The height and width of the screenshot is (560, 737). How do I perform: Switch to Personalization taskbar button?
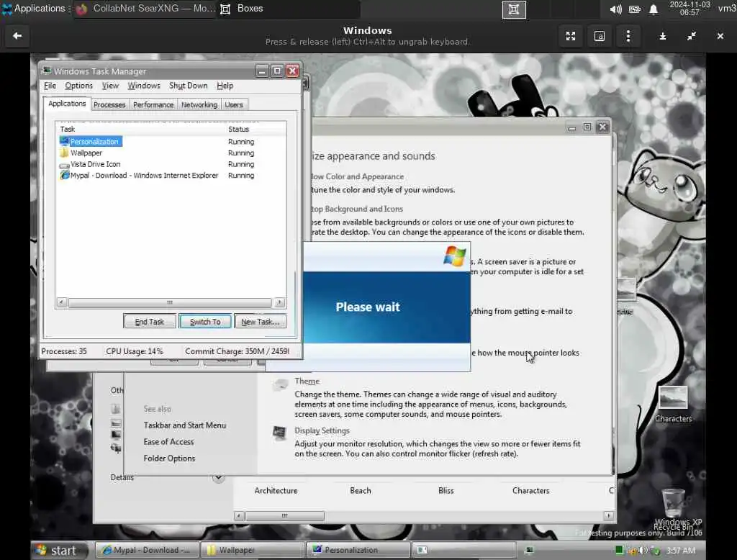coord(358,550)
